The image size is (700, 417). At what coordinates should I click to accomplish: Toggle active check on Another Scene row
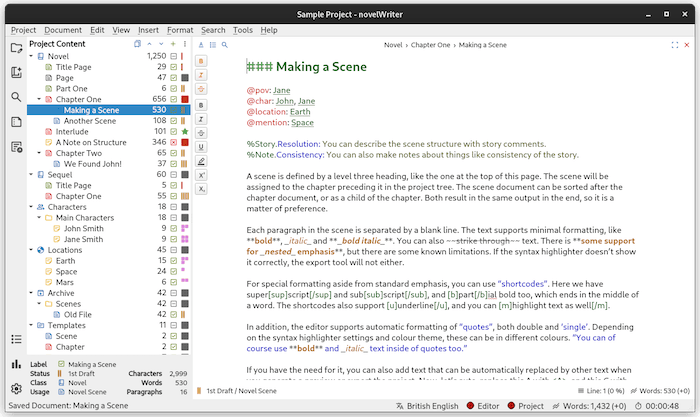click(174, 121)
